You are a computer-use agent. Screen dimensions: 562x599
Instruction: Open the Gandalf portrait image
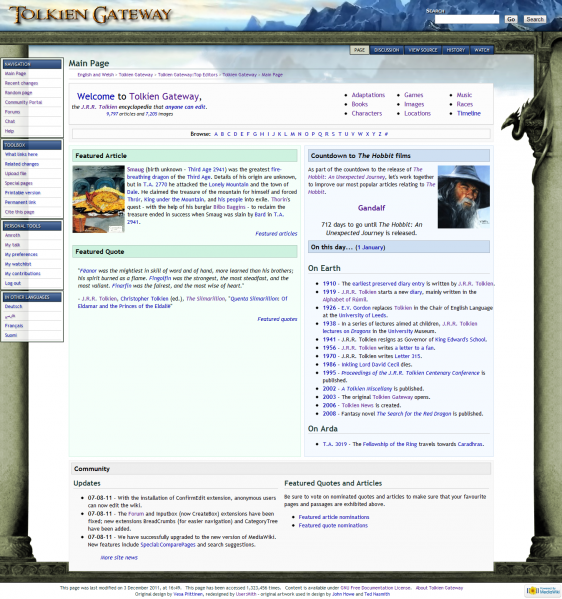point(463,197)
